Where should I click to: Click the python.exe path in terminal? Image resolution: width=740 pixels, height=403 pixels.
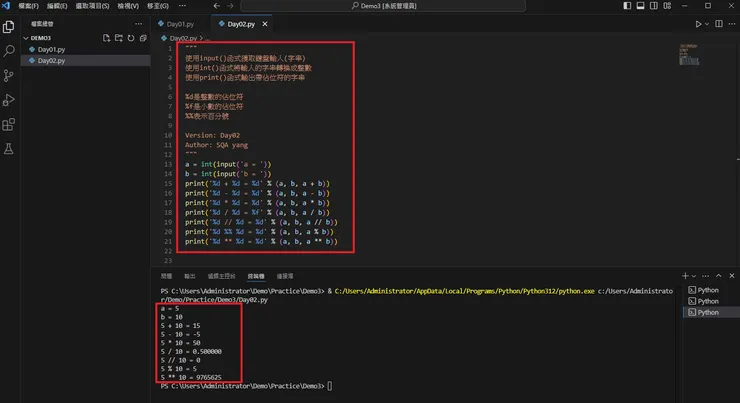coord(464,291)
